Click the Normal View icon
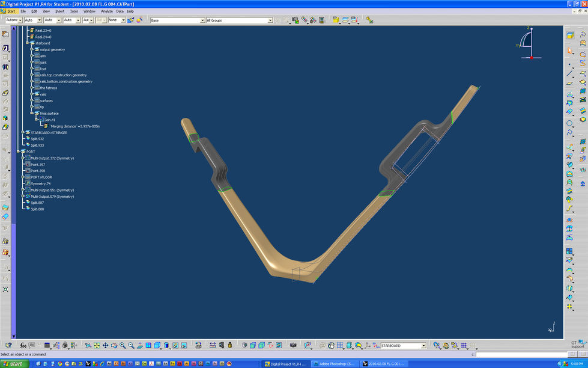This screenshot has height=368, width=588. tap(139, 345)
